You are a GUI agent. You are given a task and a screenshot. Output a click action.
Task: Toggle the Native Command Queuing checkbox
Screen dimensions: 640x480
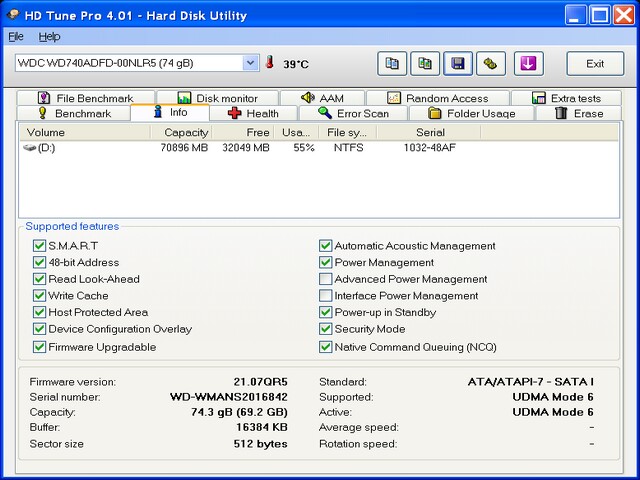[325, 347]
